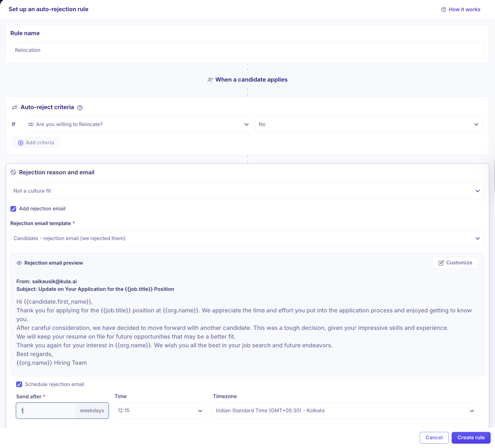Open the rejection email template selector
The width and height of the screenshot is (495, 448).
coord(247,238)
